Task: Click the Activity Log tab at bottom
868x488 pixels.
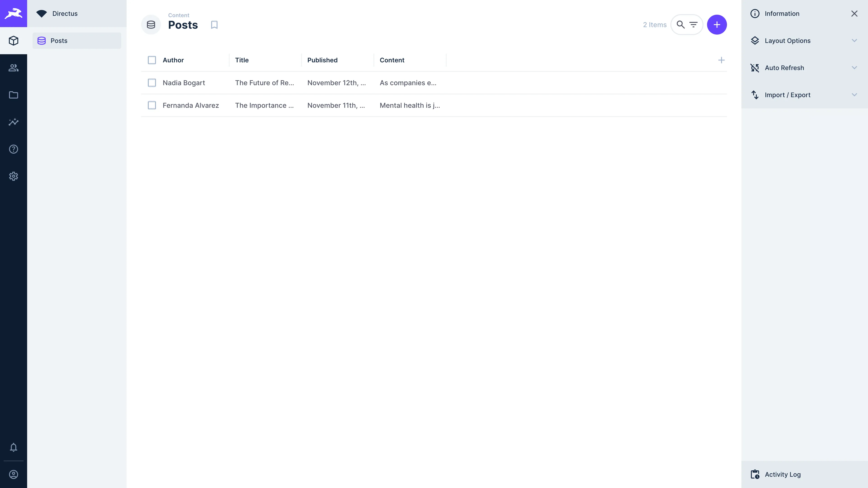Action: (x=804, y=474)
